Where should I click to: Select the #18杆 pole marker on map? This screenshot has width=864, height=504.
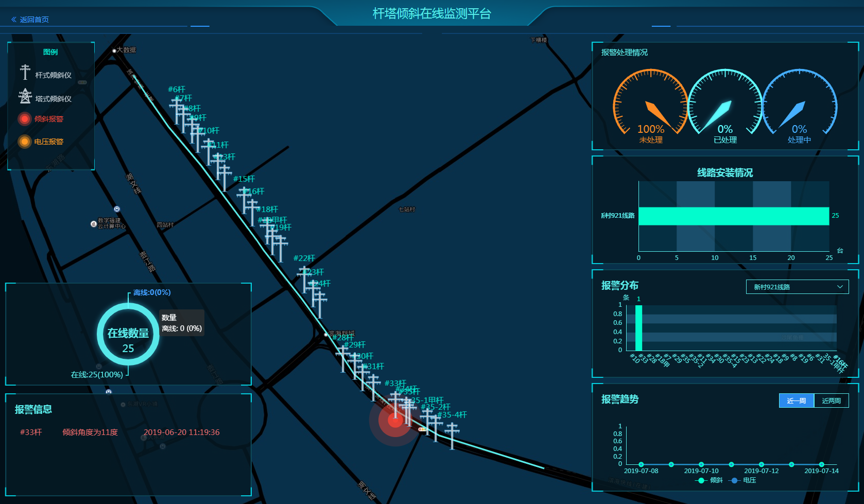(x=266, y=230)
